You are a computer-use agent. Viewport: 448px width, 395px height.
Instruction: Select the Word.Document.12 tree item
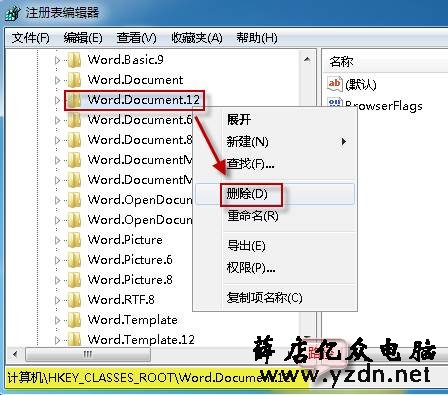point(144,100)
